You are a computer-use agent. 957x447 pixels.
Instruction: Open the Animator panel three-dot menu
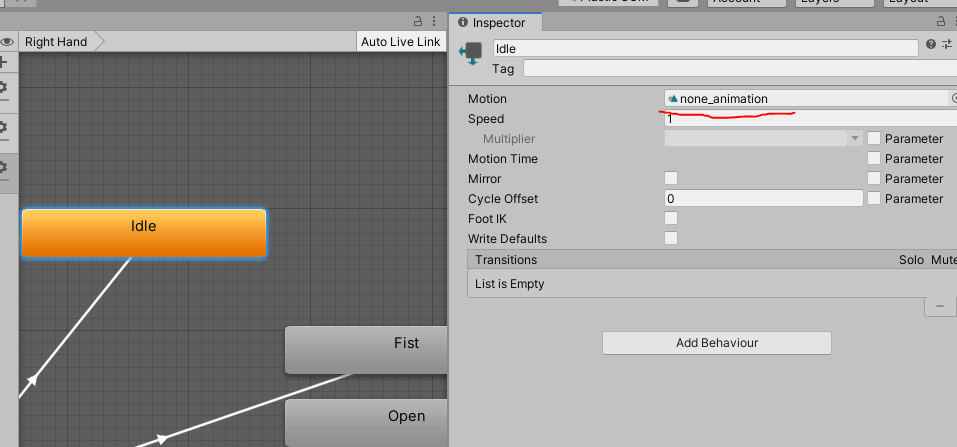click(435, 21)
